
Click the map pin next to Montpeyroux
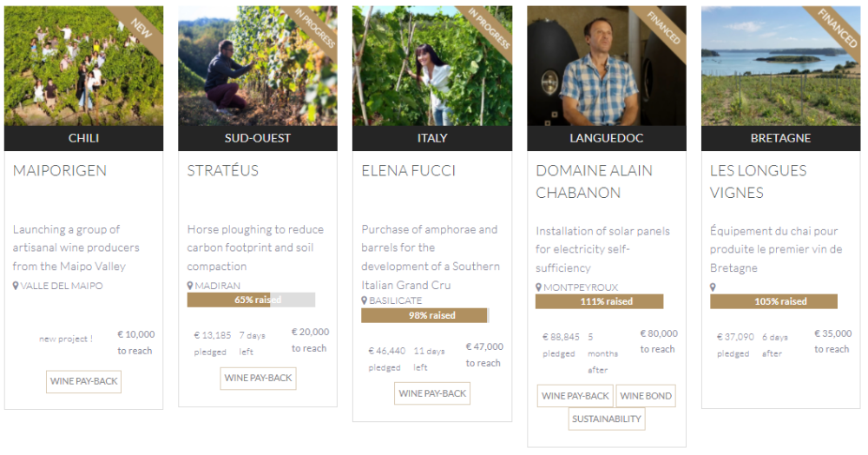[x=539, y=287]
